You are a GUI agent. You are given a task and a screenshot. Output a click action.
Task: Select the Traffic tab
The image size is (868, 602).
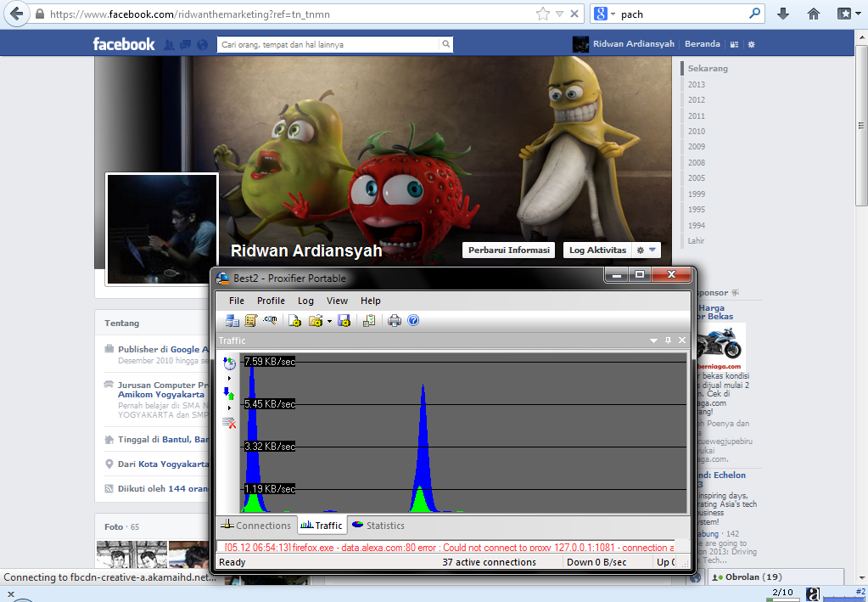[322, 526]
